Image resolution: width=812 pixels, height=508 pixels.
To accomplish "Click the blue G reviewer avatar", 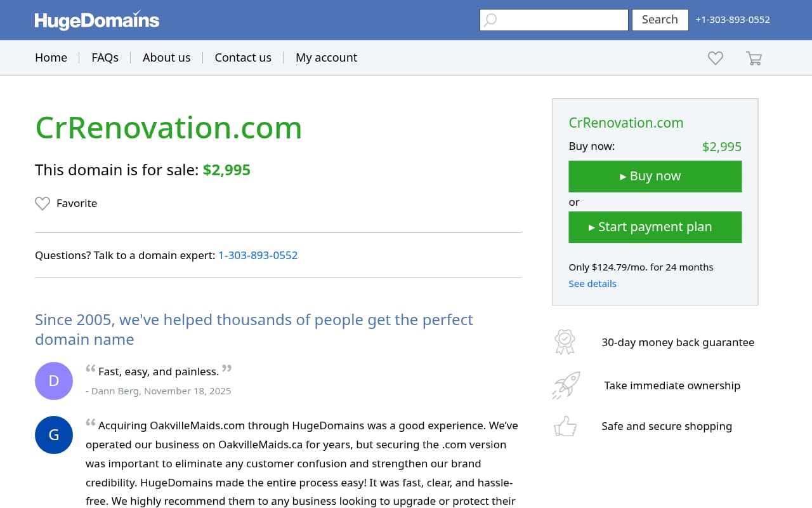I will point(54,435).
